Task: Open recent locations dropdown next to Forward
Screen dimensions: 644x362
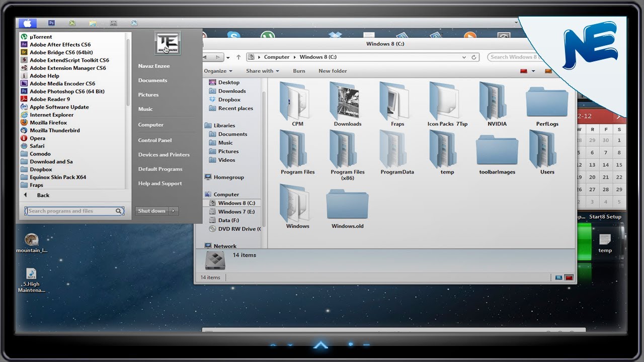Action: (229, 57)
